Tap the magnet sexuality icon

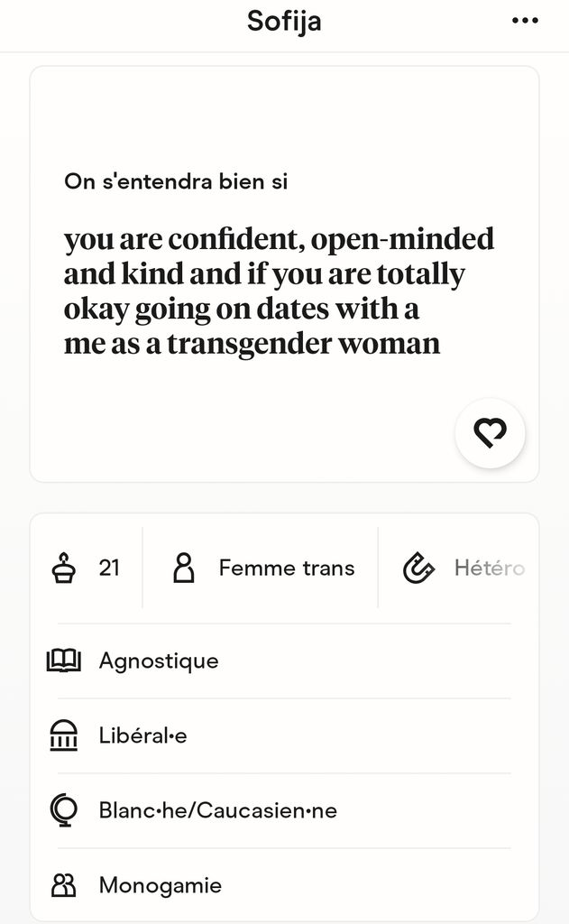click(x=418, y=568)
